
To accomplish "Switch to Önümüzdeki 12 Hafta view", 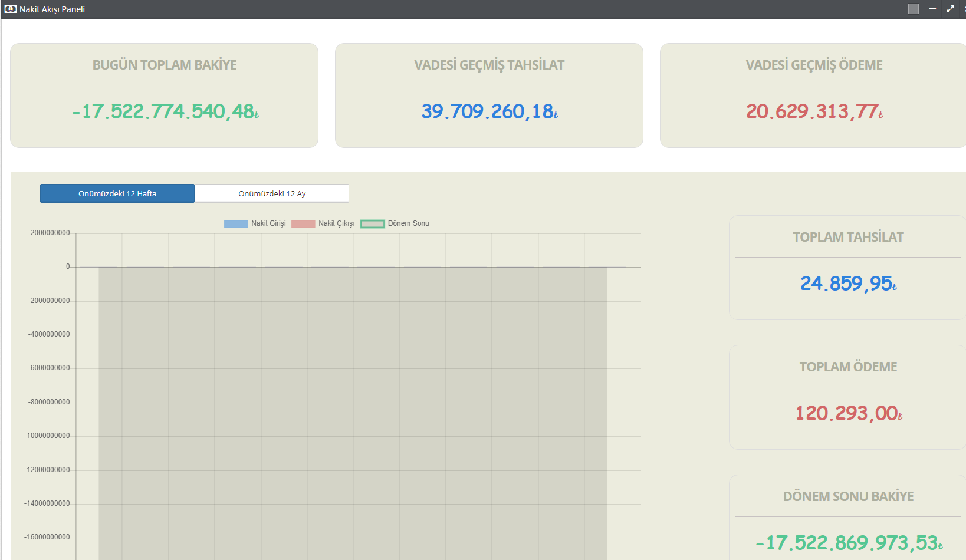I will (x=117, y=193).
